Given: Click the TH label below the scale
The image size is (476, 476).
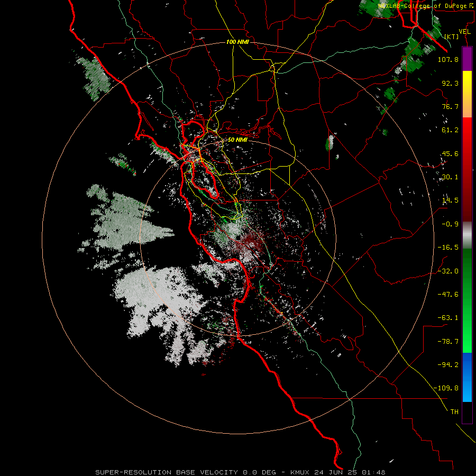Looking at the screenshot, I should [454, 412].
